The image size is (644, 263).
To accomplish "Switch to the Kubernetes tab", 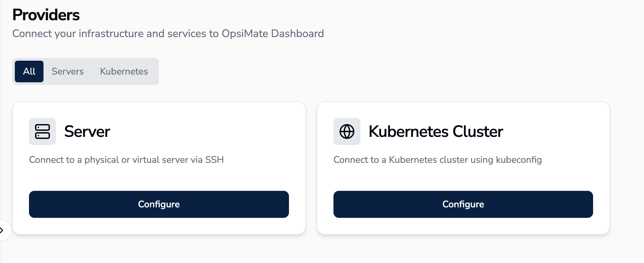I will click(124, 71).
